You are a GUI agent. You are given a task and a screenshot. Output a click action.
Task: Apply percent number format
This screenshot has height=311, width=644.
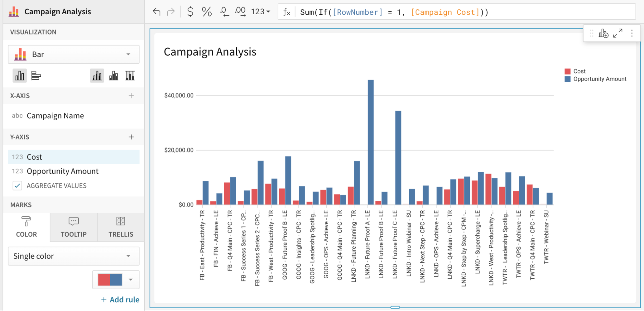coord(206,12)
